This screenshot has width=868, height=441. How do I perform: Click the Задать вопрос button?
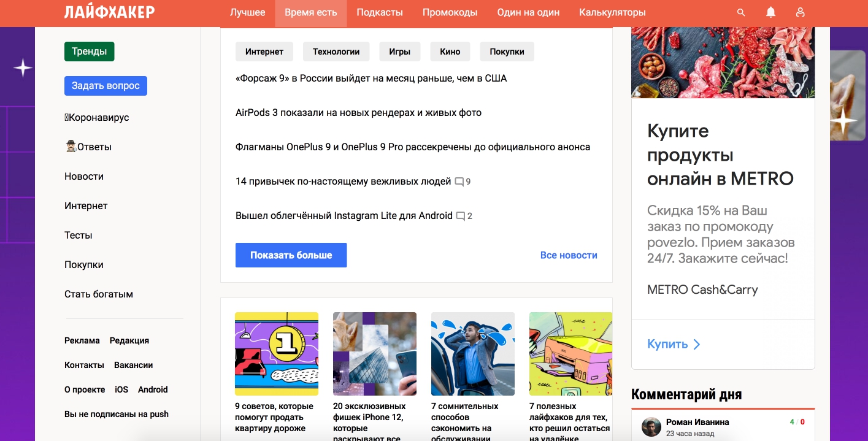click(106, 86)
